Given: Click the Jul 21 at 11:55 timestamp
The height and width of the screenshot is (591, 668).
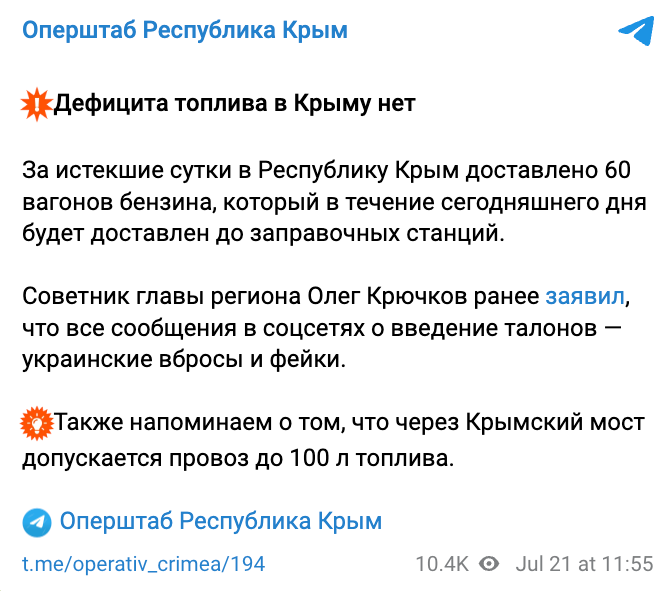Looking at the screenshot, I should click(x=584, y=564).
